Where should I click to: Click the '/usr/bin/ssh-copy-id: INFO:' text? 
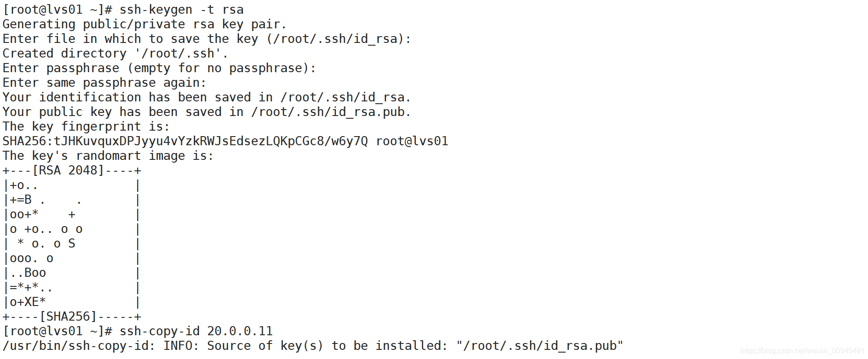pos(101,346)
